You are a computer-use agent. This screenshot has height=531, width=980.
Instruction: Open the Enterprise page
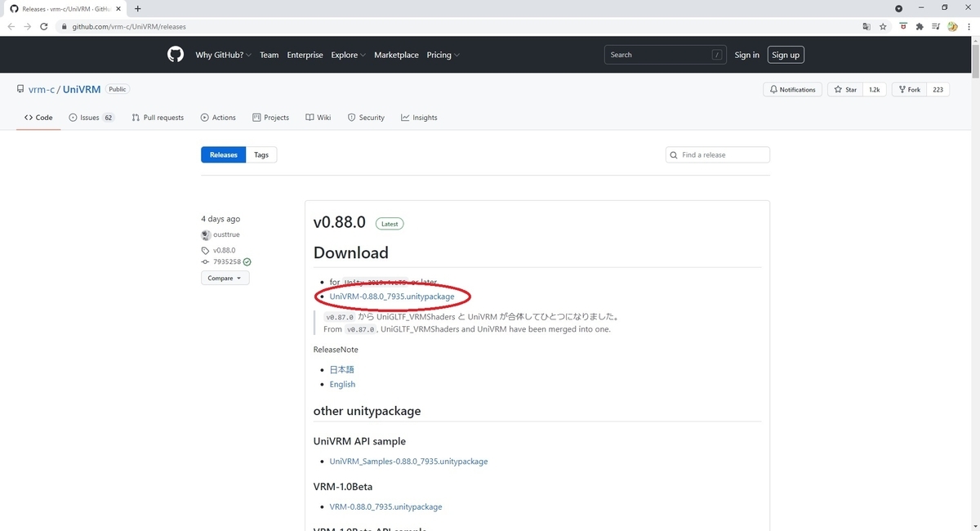[x=305, y=55]
